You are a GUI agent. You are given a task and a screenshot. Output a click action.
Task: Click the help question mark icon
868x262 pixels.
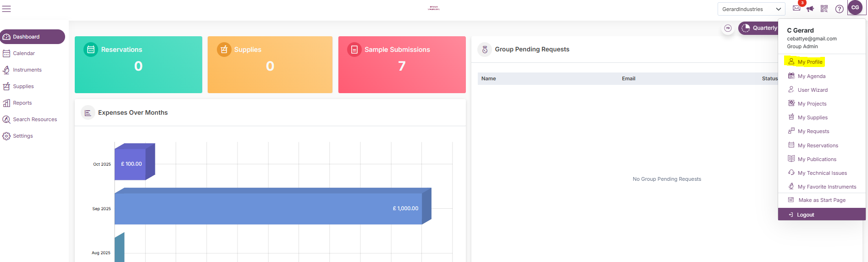coord(839,9)
